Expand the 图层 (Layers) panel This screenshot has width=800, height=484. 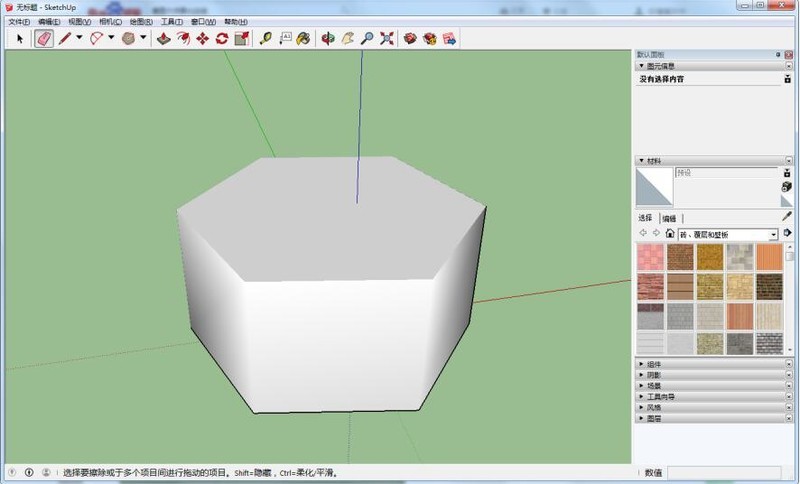654,418
